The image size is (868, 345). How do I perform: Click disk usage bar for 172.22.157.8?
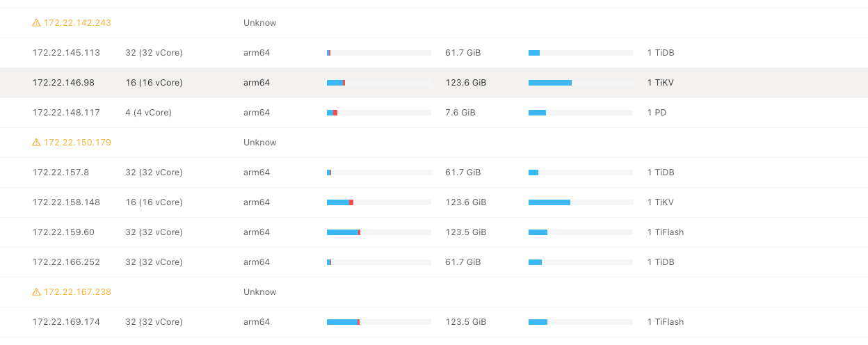tap(580, 172)
